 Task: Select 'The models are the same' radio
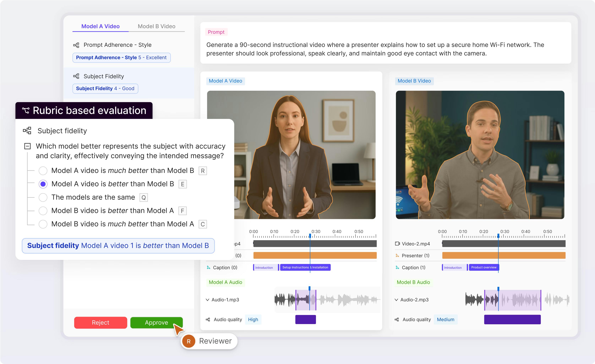(x=43, y=197)
